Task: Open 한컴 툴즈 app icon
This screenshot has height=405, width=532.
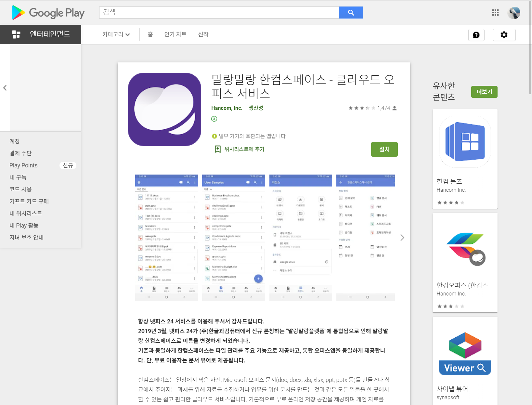Action: coord(465,142)
